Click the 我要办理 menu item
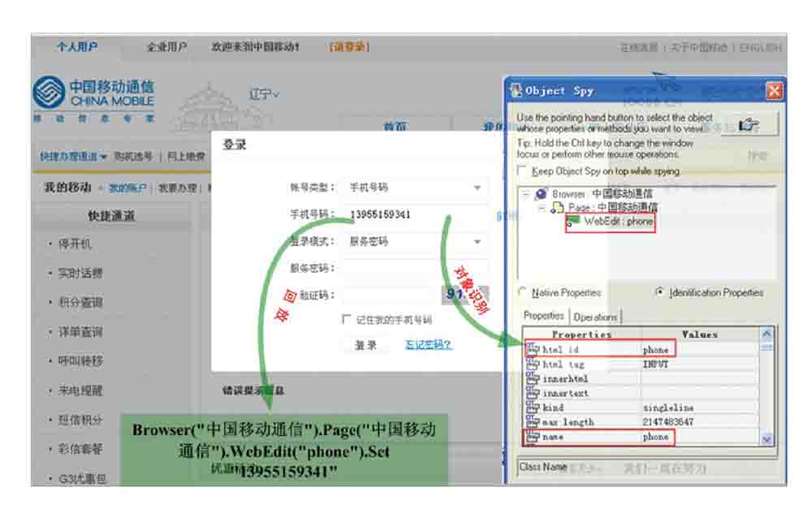 pos(178,188)
